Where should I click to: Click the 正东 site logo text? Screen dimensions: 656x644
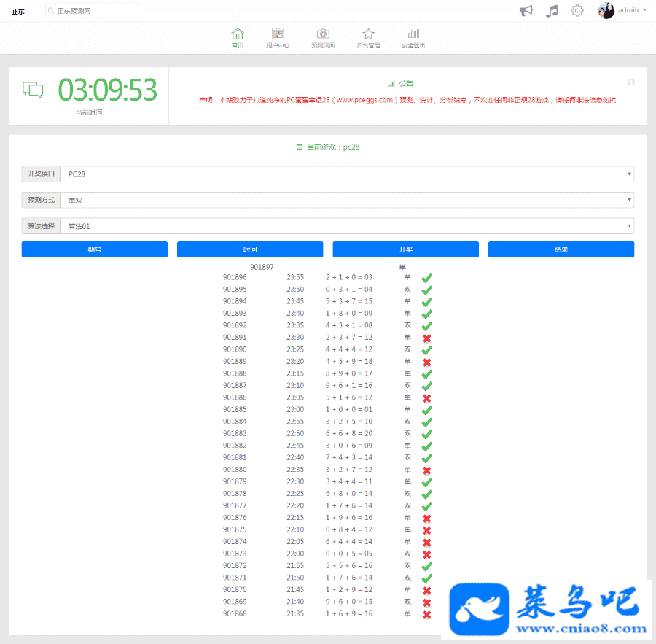click(18, 12)
